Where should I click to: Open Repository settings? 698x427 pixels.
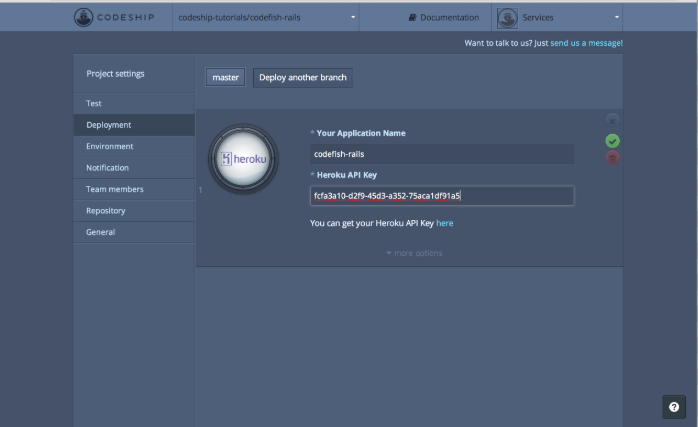click(134, 211)
